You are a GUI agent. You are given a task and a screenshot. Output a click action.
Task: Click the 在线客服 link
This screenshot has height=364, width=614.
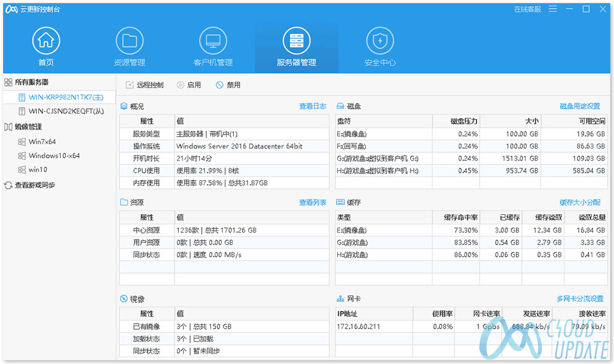527,9
